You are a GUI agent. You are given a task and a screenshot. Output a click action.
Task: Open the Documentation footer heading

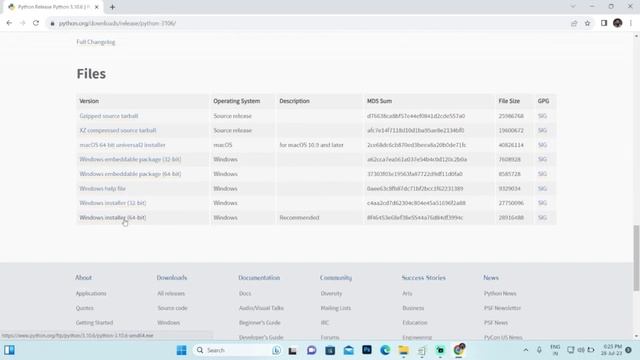pos(259,278)
